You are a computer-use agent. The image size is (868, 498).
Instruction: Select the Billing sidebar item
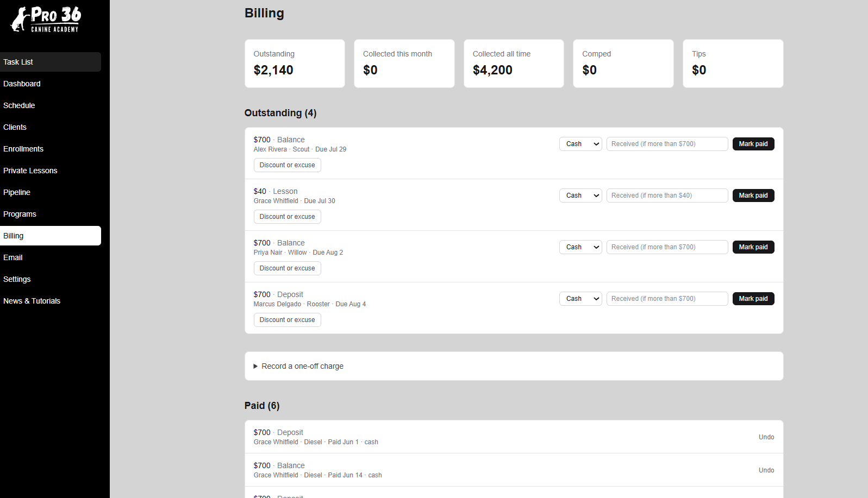[51, 236]
